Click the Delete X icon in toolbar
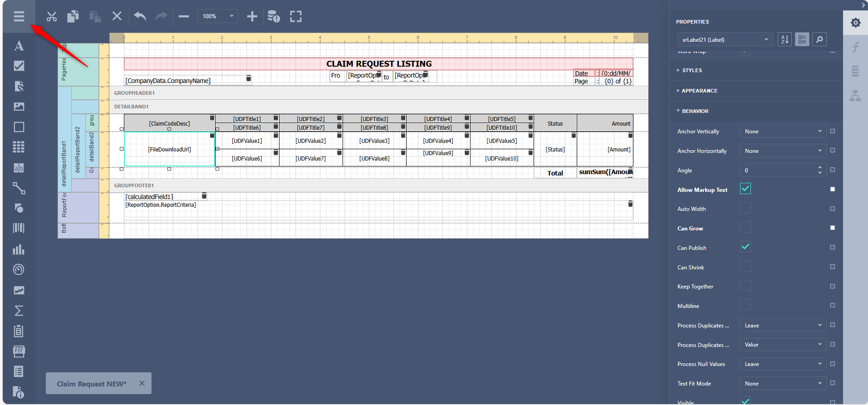The height and width of the screenshot is (405, 868). (117, 16)
